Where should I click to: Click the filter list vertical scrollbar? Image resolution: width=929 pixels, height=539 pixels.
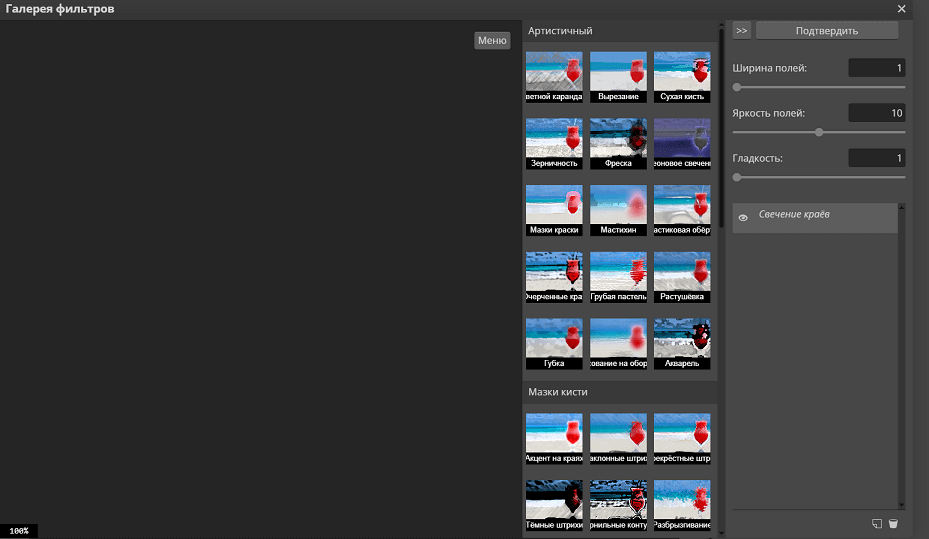[721, 127]
